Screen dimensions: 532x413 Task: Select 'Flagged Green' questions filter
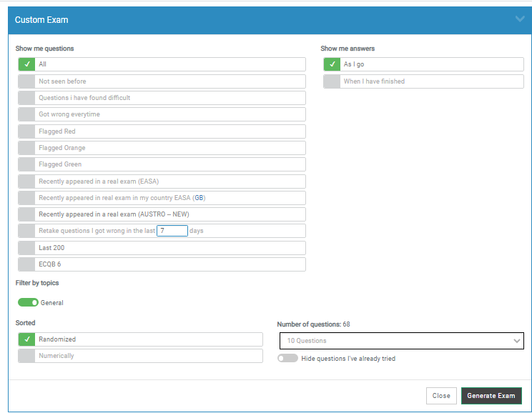(x=27, y=164)
